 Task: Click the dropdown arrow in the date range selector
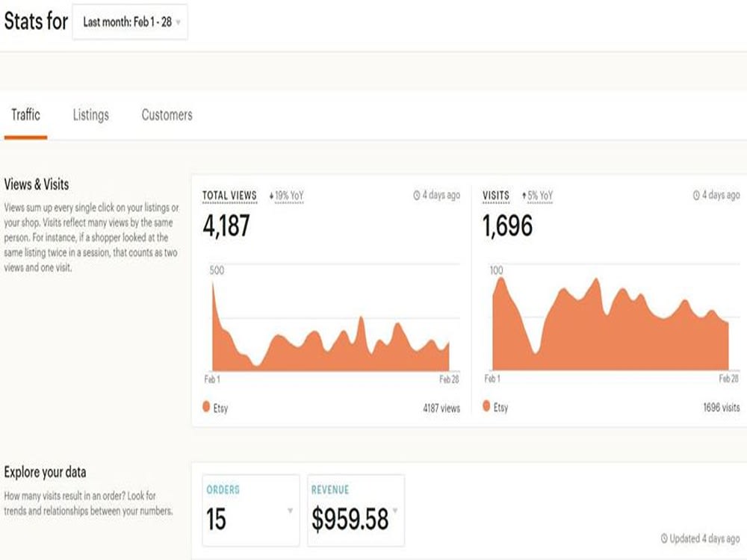[179, 22]
